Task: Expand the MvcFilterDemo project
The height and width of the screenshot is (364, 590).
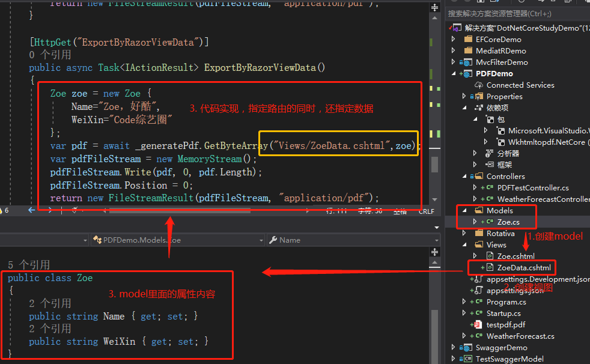Action: [454, 62]
